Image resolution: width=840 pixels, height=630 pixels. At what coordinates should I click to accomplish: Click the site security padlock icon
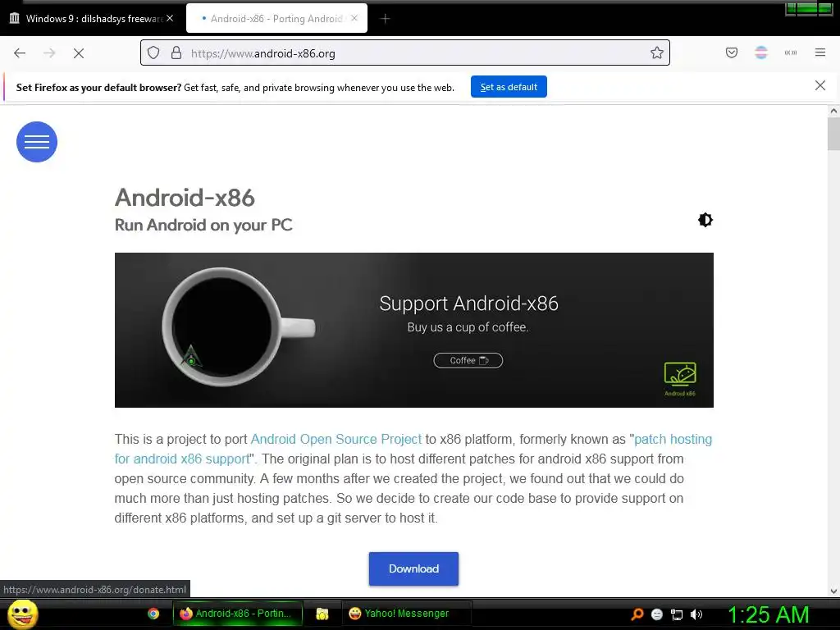coord(176,53)
